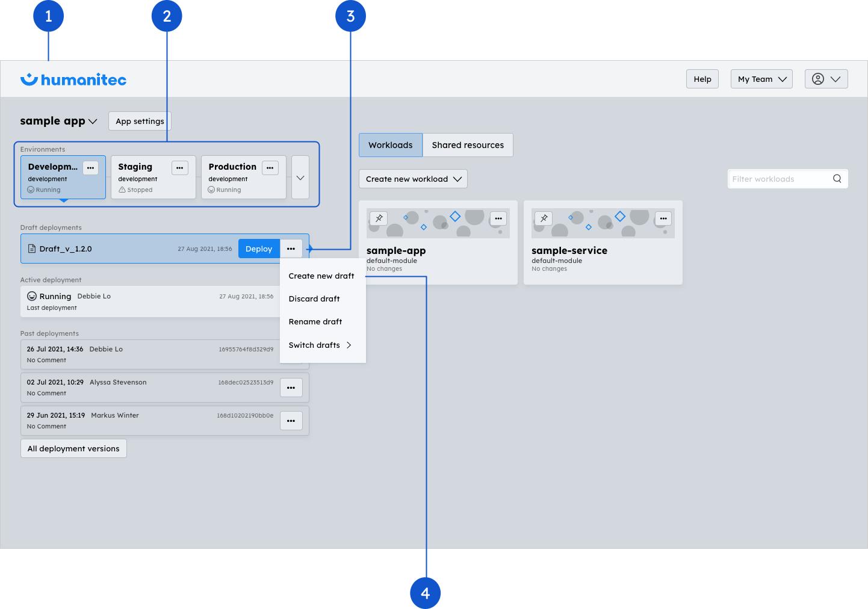Pin the sample-service workload card
This screenshot has width=868, height=609.
[544, 218]
